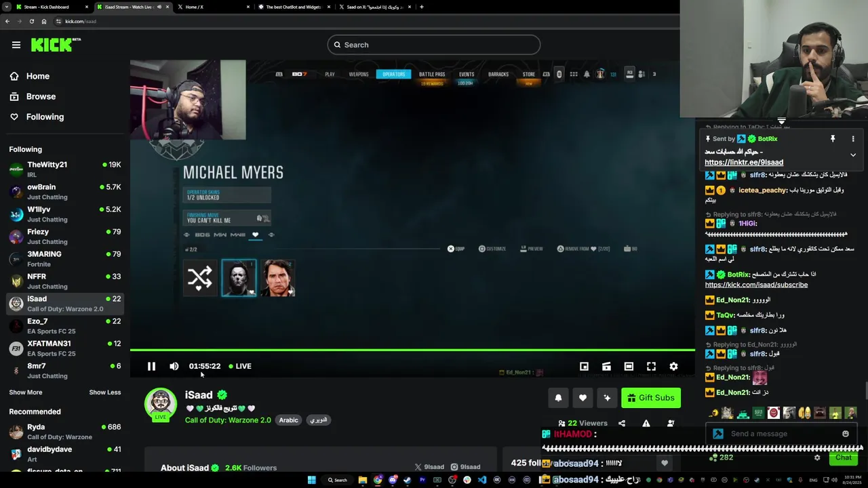
Task: Open 3MARING Fortnite channel
Action: pyautogui.click(x=65, y=258)
